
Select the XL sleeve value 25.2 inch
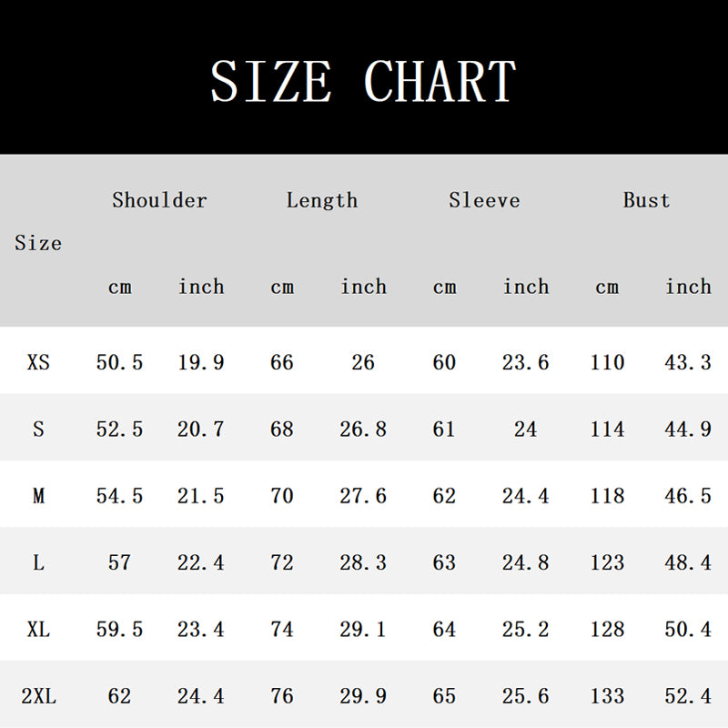pyautogui.click(x=526, y=629)
